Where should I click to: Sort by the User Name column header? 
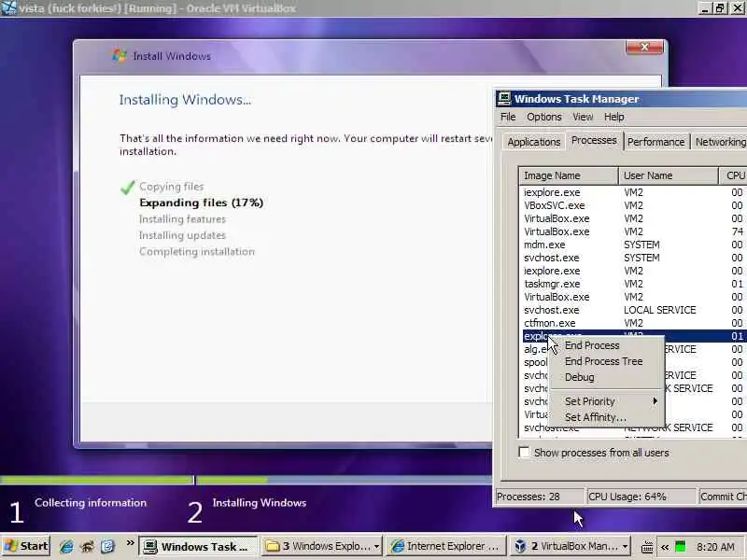coord(668,175)
